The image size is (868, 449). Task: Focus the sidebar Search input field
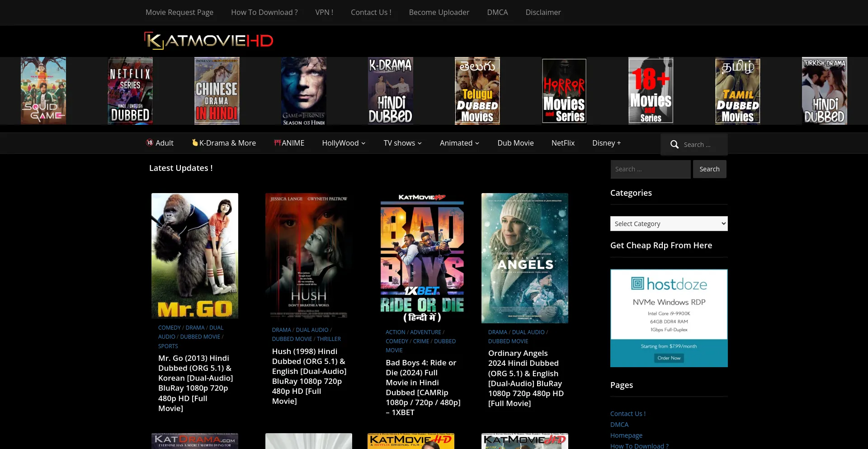(x=651, y=169)
